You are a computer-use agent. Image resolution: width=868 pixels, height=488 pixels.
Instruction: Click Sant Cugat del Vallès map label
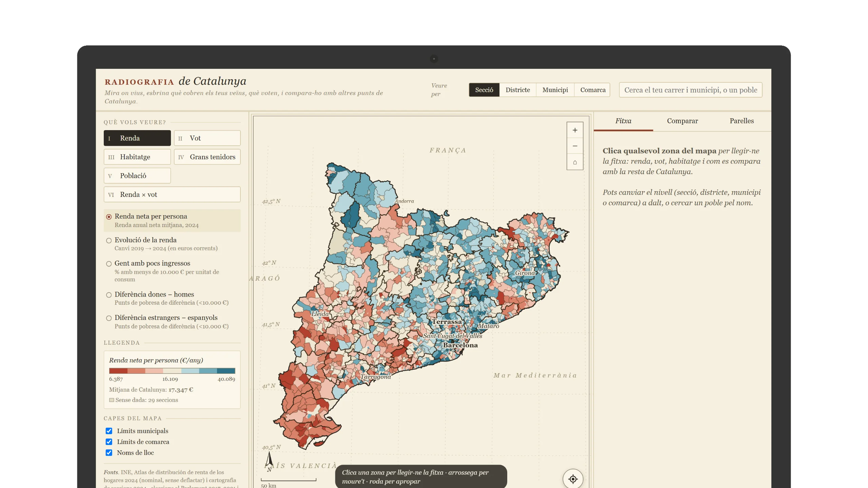pyautogui.click(x=453, y=336)
